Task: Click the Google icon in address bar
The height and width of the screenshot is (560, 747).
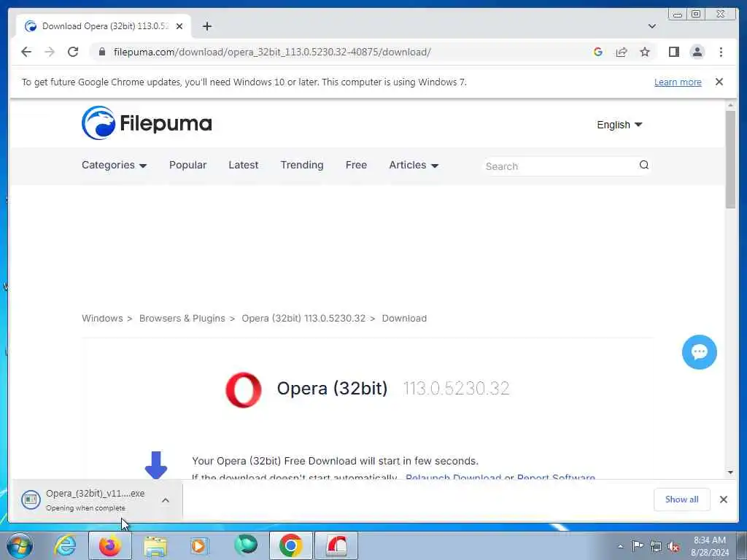Action: [x=598, y=52]
